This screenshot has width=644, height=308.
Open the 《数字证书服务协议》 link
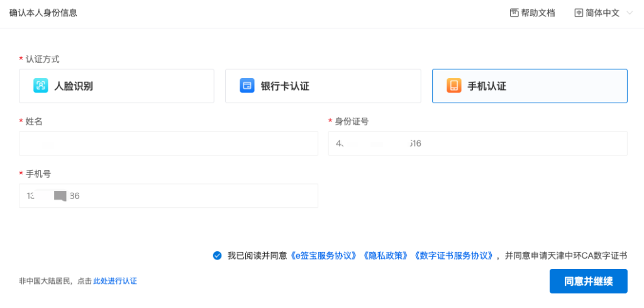click(x=453, y=256)
